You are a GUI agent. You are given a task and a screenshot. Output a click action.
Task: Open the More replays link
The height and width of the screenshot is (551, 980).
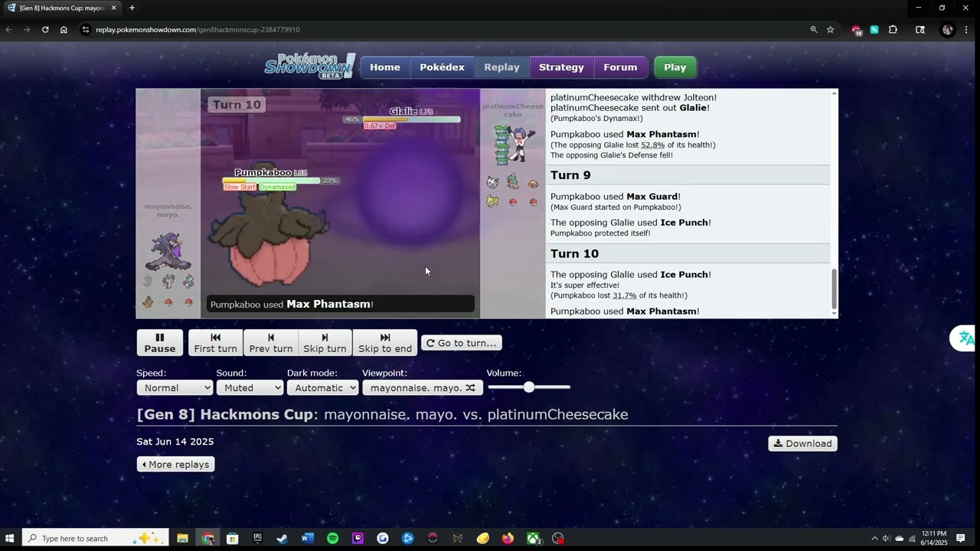click(175, 465)
